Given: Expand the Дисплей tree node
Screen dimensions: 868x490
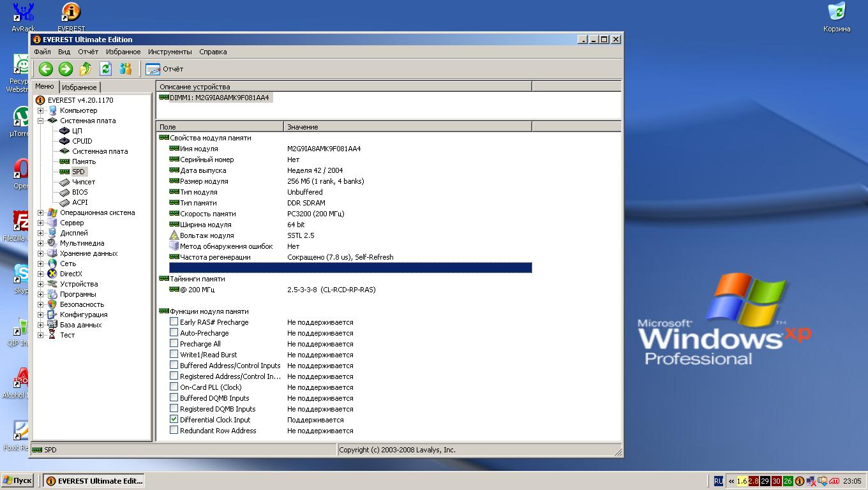Looking at the screenshot, I should tap(40, 233).
